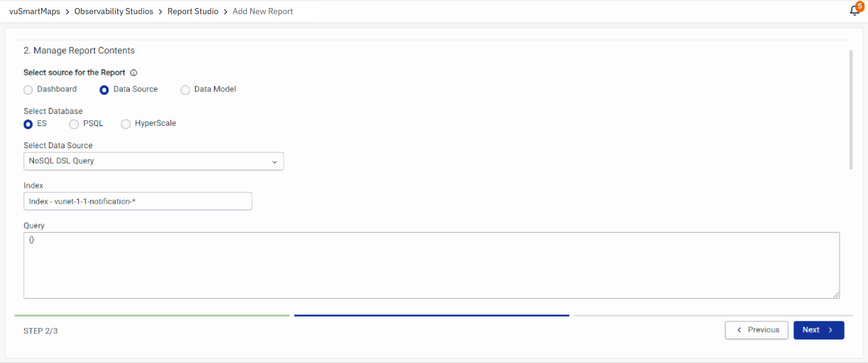868x363 pixels.
Task: Click the right arrow on Next button
Action: [x=831, y=330]
